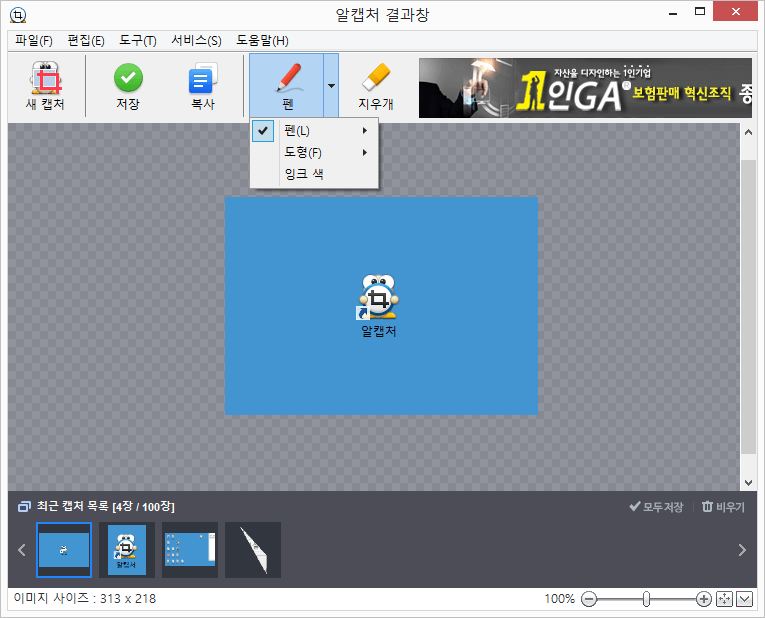The width and height of the screenshot is (765, 618).
Task: Choose 잉크 색 from the pen menu
Action: pyautogui.click(x=304, y=174)
